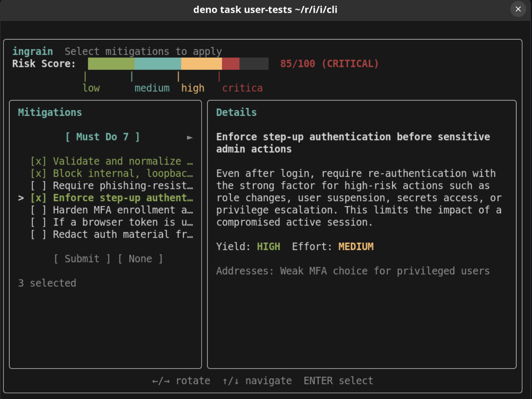
Task: Click Enforce step-up authentication detail title
Action: click(x=353, y=143)
